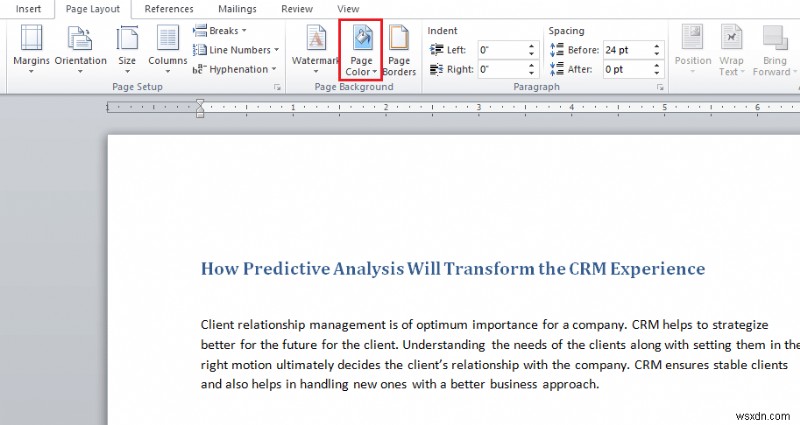
Task: Decrease the right indent with the down arrow
Action: pos(532,73)
